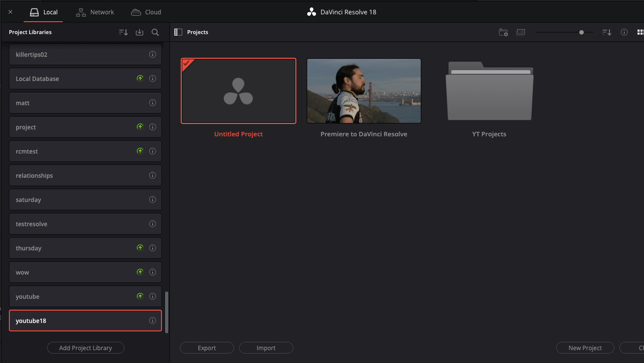This screenshot has height=363, width=644.
Task: Select the project library row
Action: coord(85,127)
